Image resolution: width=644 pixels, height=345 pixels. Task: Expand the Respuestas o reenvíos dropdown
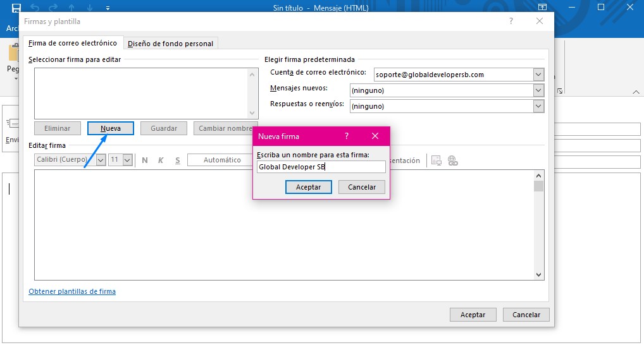[x=538, y=106]
